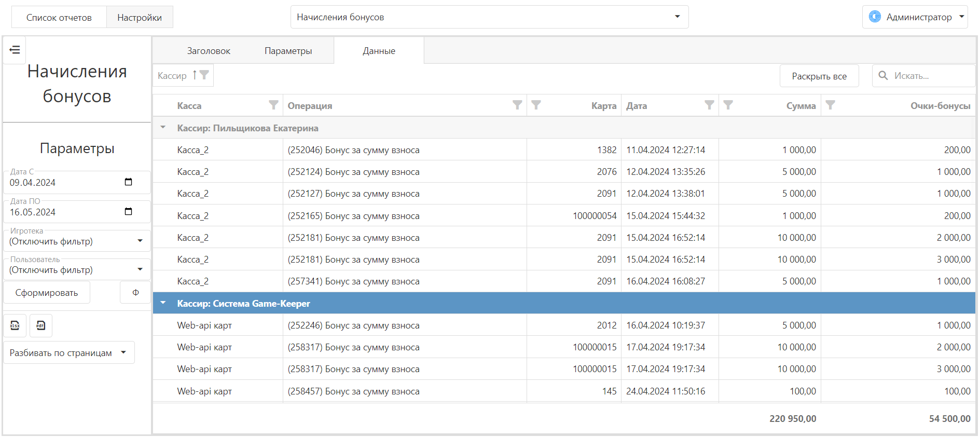980x437 pixels.
Task: Switch to the Заголовок tab
Action: pos(209,51)
